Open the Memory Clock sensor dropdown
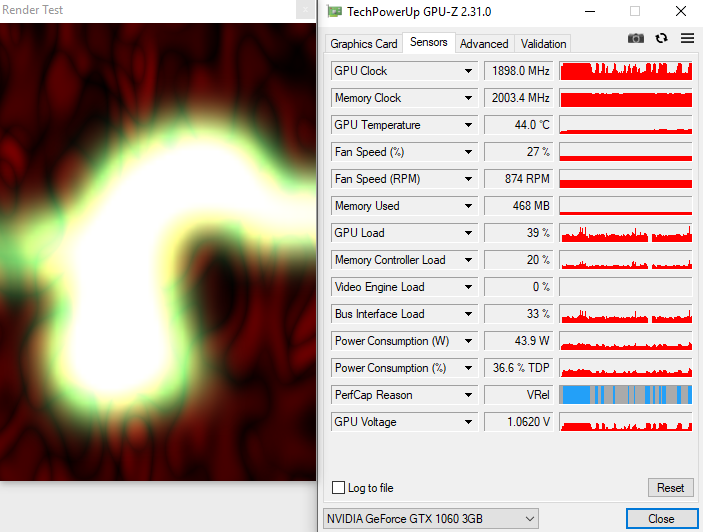703x532 pixels. click(468, 98)
